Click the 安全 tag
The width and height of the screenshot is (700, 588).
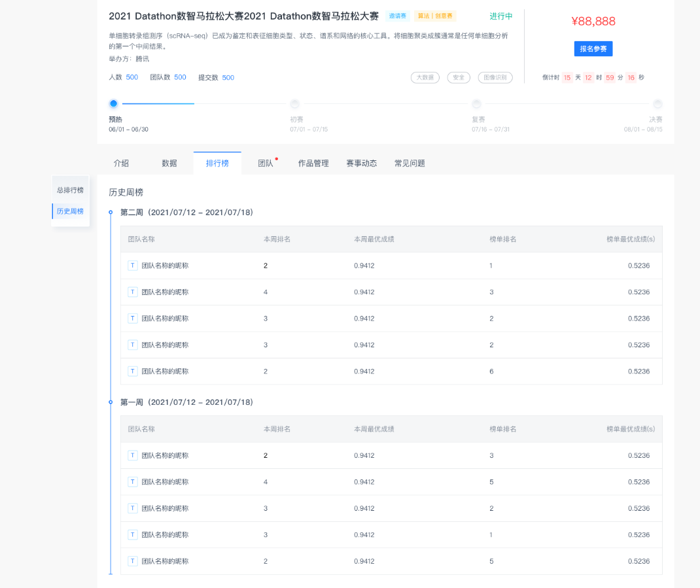(459, 78)
